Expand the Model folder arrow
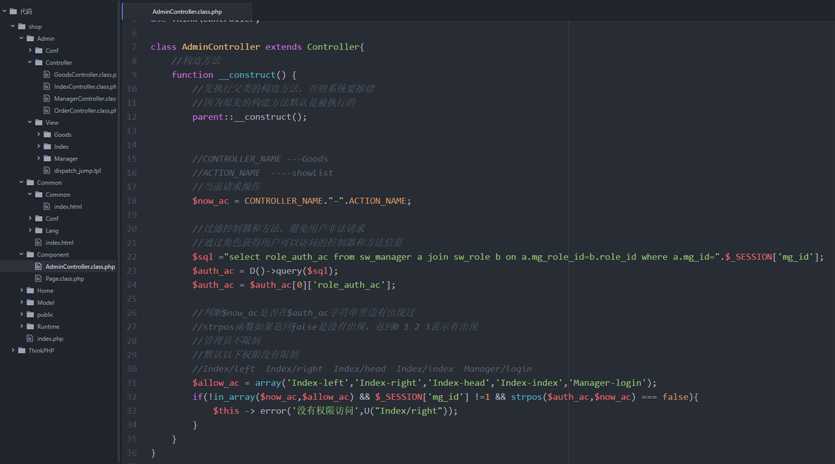Screen dimensions: 835x464 pos(21,302)
